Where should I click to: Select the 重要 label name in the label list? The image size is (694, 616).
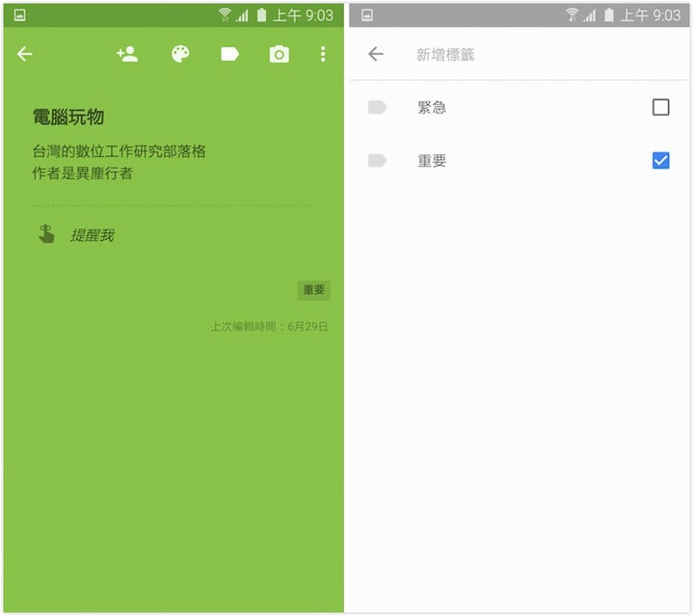click(432, 160)
